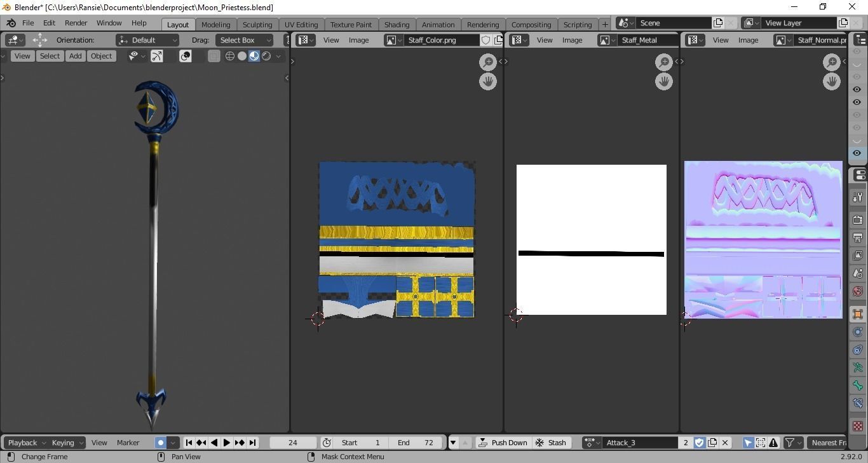The width and height of the screenshot is (868, 463).
Task: Open the 3D viewport editor type selector
Action: (15, 40)
